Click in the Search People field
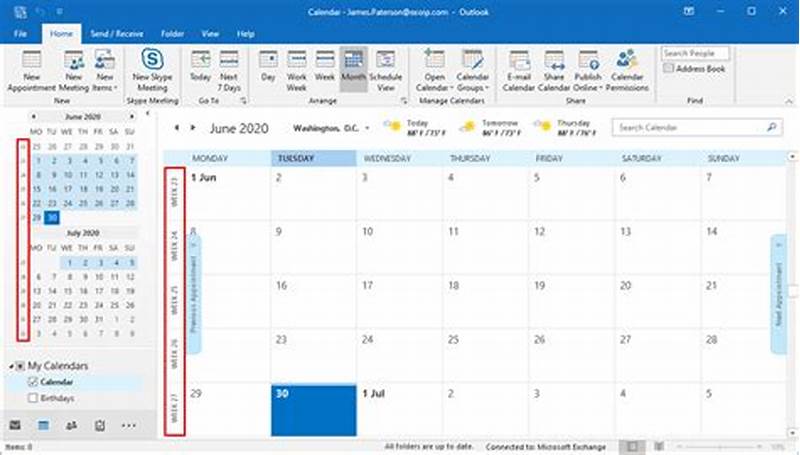800x455 pixels. point(694,53)
